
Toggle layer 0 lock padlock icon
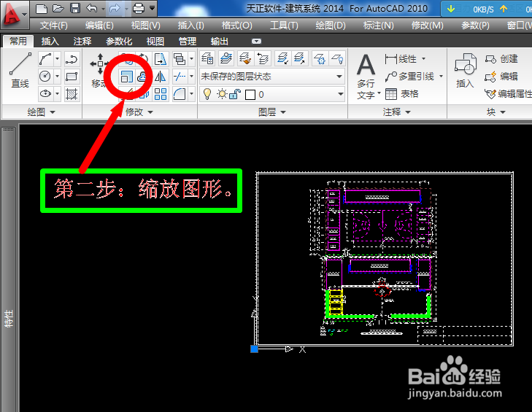point(235,94)
